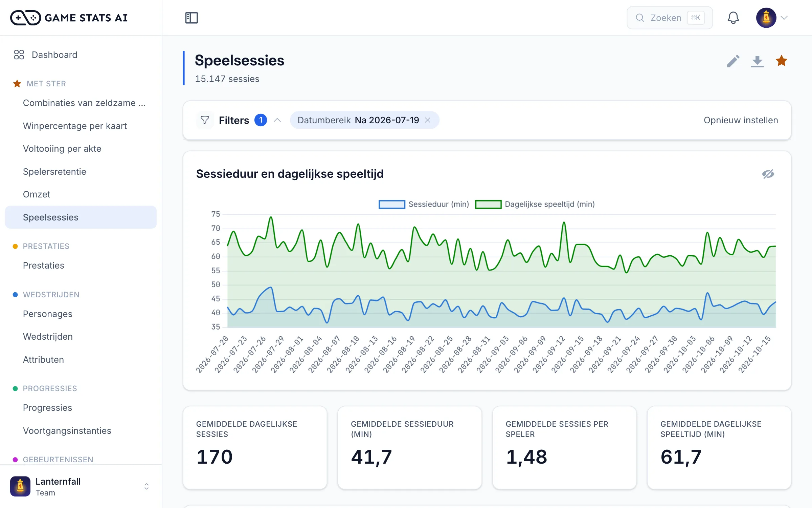The width and height of the screenshot is (812, 508).
Task: Toggle Sessieduur (min) legend series
Action: click(x=424, y=205)
